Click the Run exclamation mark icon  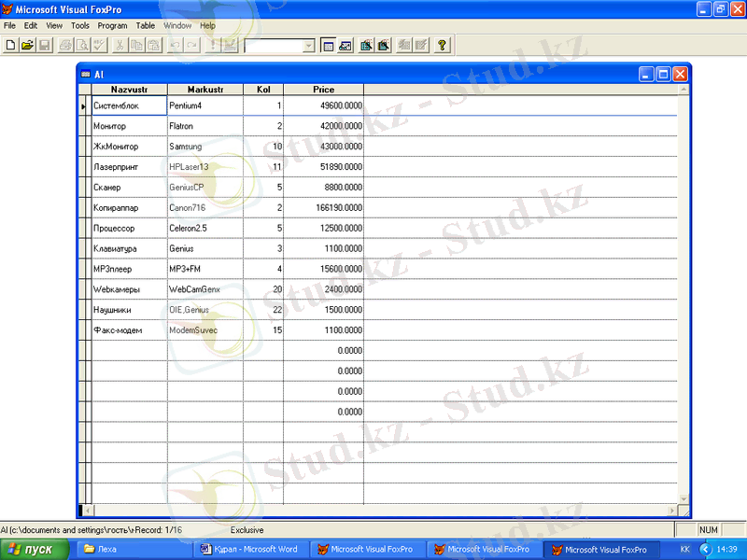pos(213,45)
